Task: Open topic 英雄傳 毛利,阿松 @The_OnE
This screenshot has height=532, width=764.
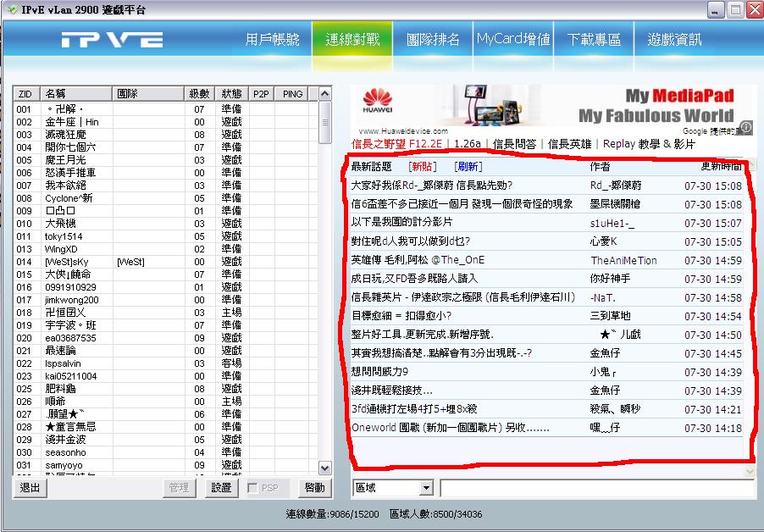Action: point(418,260)
